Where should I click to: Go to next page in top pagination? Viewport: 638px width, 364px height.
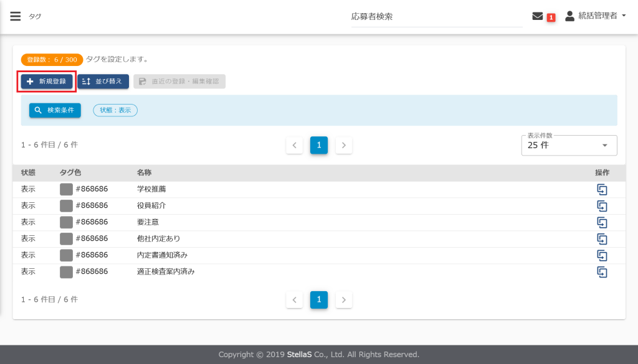pos(344,146)
